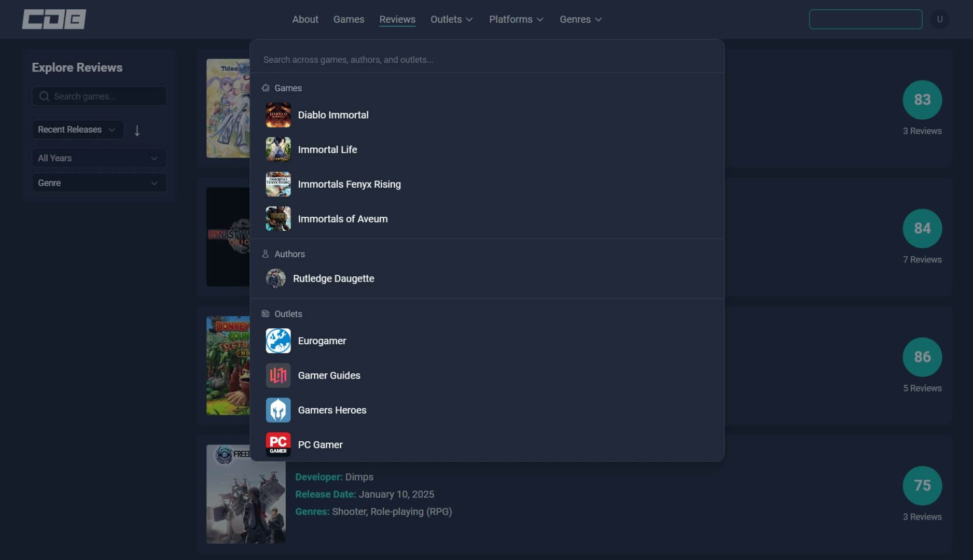
Task: Click the CDB site logo
Action: (53, 19)
